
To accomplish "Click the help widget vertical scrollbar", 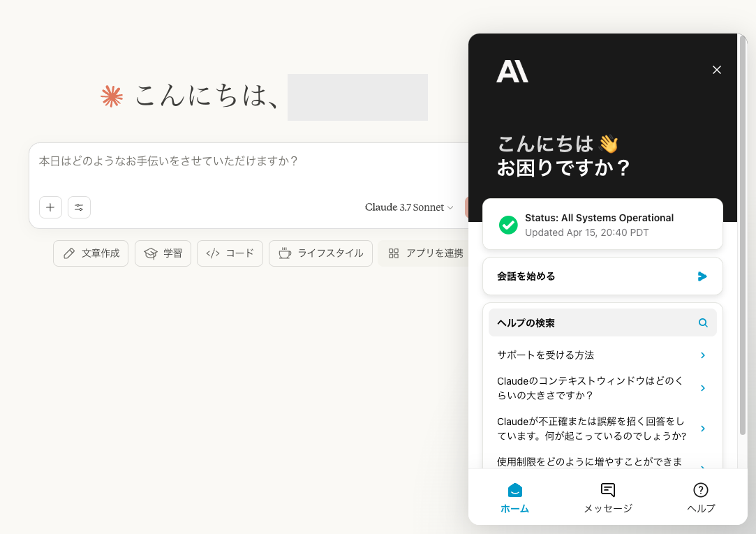I will pyautogui.click(x=743, y=235).
